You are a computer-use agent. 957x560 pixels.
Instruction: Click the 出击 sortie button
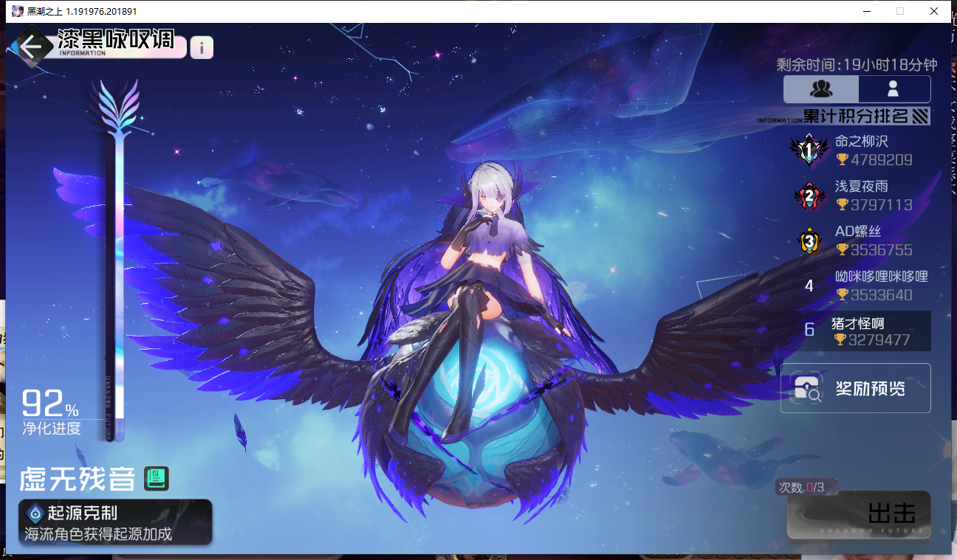[859, 515]
